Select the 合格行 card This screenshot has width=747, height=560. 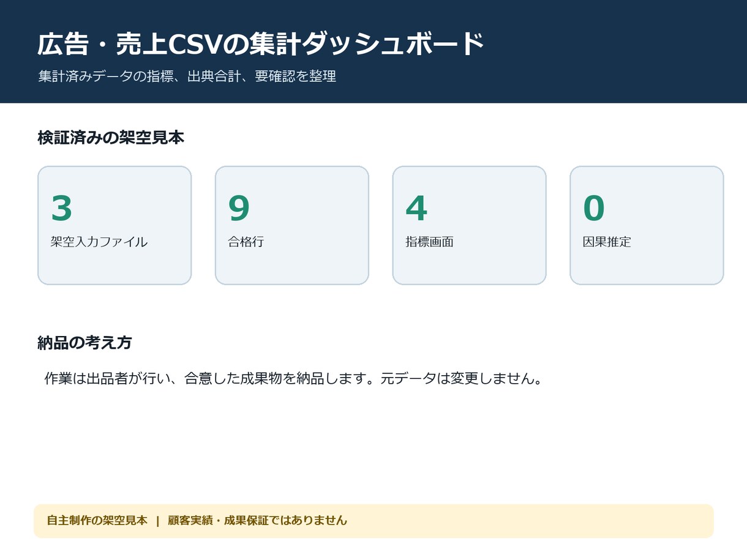[292, 225]
